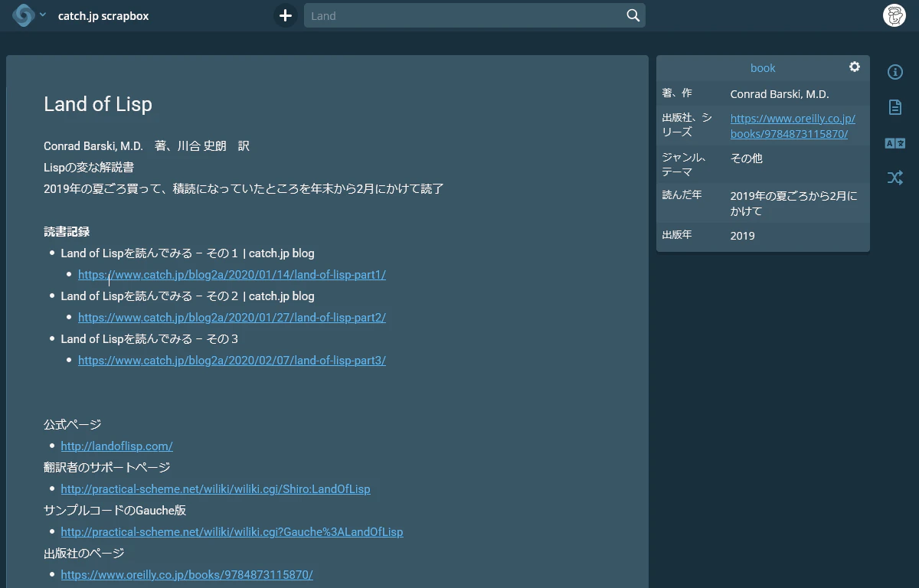The width and height of the screenshot is (919, 588).
Task: Click 'Land of Lispを読んでみる – その１' line
Action: click(188, 253)
